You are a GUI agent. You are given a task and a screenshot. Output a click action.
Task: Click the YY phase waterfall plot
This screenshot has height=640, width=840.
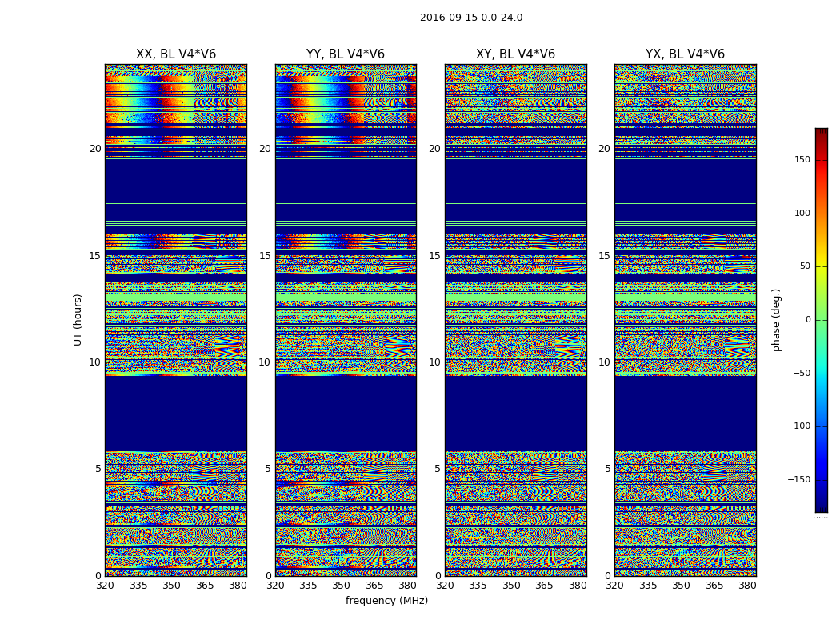click(346, 320)
